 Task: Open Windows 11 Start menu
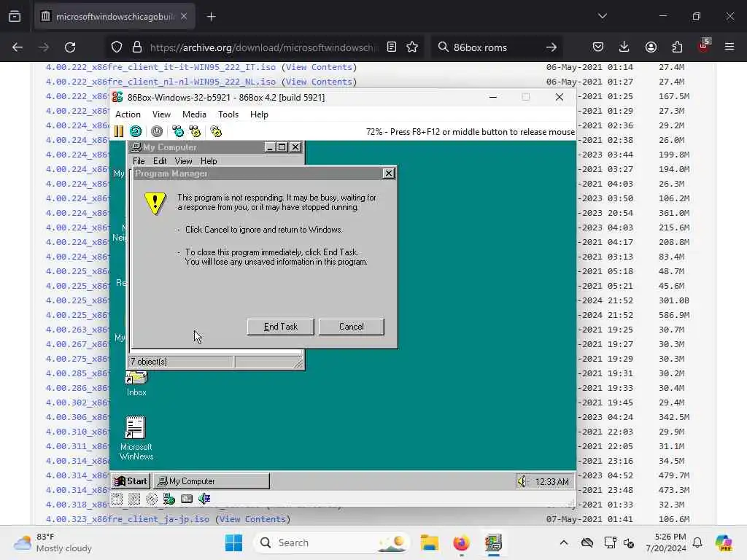[233, 542]
